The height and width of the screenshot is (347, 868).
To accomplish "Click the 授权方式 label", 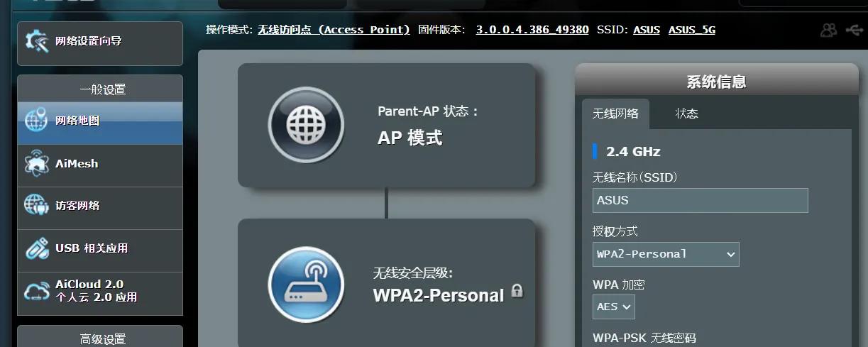I will pos(615,231).
